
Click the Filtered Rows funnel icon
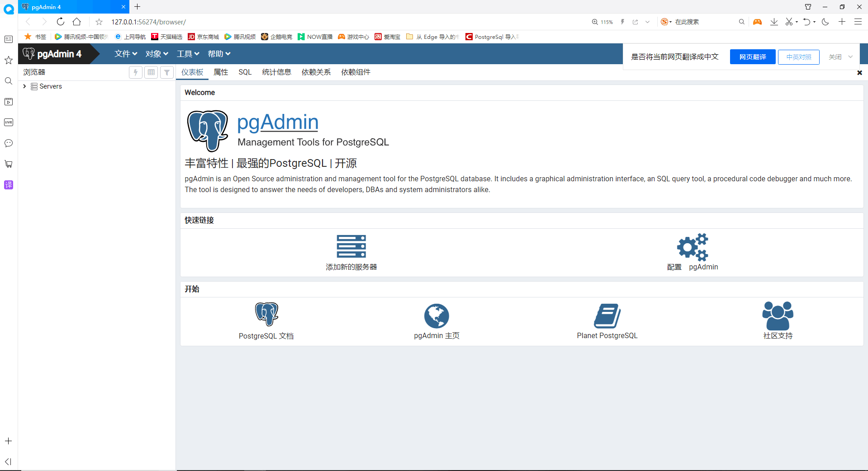point(167,72)
